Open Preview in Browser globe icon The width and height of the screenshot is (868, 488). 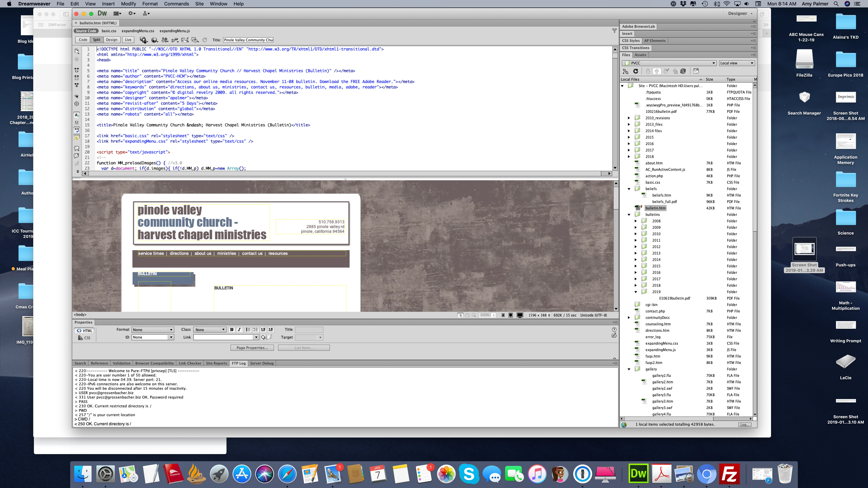(x=154, y=40)
